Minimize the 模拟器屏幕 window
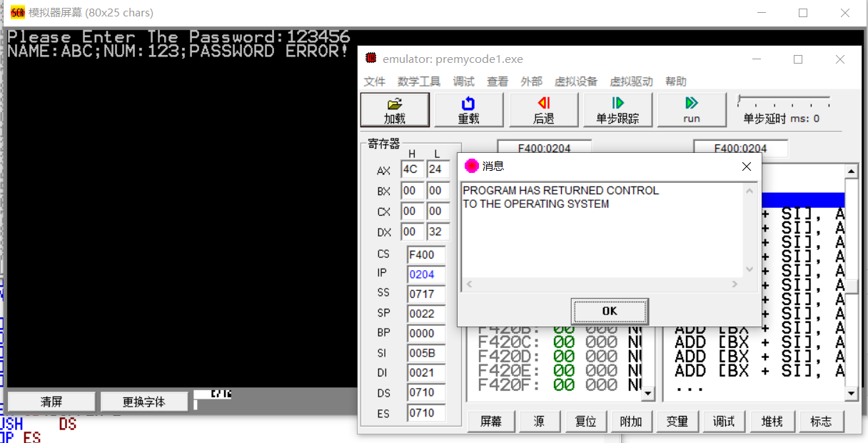 click(x=761, y=13)
